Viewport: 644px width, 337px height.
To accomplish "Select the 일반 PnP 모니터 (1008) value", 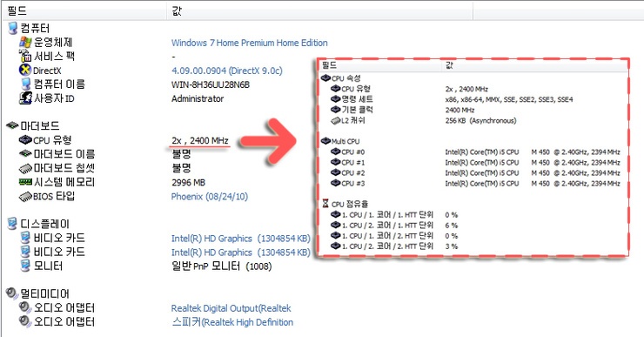I will pos(221,266).
